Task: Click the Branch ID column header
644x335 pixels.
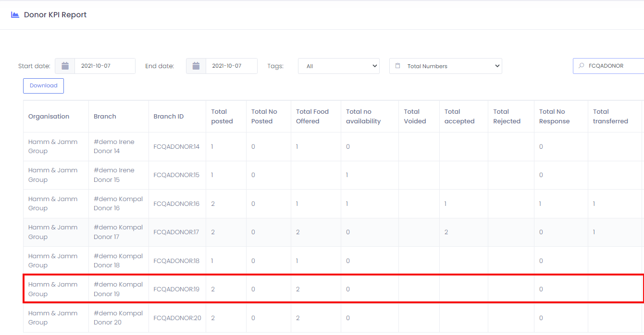Action: coord(168,116)
